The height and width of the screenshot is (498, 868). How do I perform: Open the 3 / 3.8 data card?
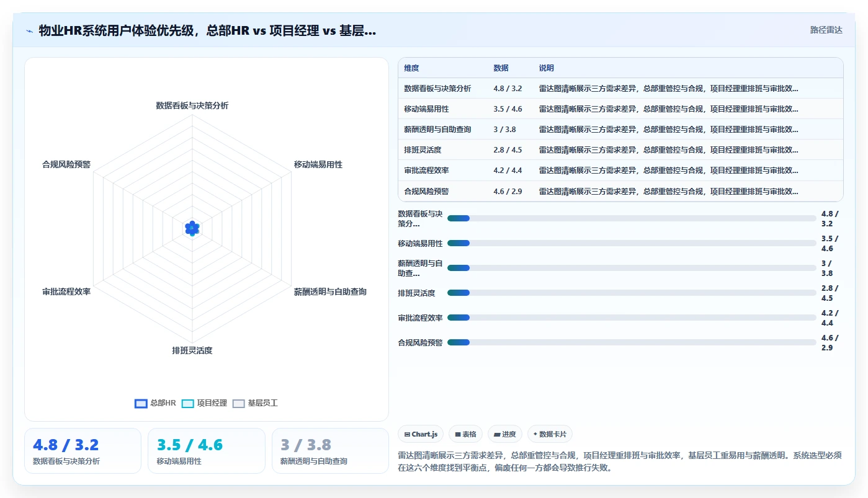tap(330, 451)
